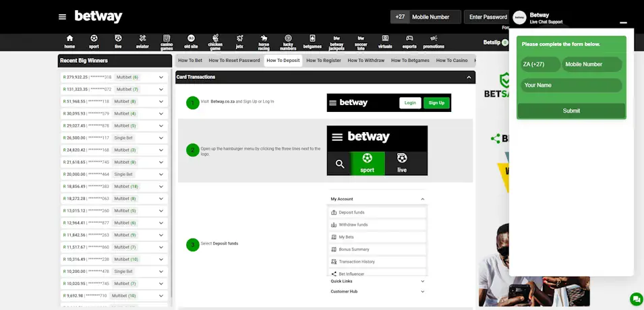
Task: Expand the R 279,932.25 winner row
Action: [x=161, y=77]
